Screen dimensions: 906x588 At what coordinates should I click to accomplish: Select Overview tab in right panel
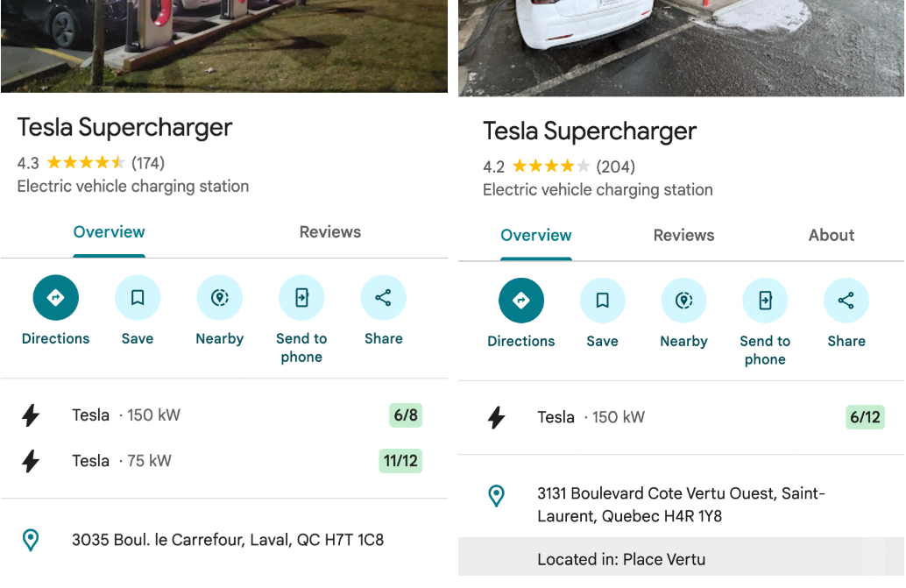click(x=536, y=235)
